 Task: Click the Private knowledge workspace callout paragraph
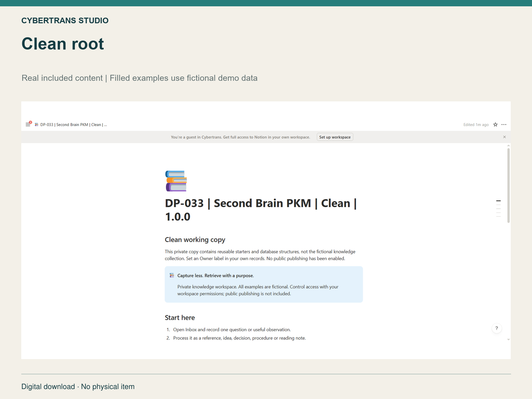[258, 290]
